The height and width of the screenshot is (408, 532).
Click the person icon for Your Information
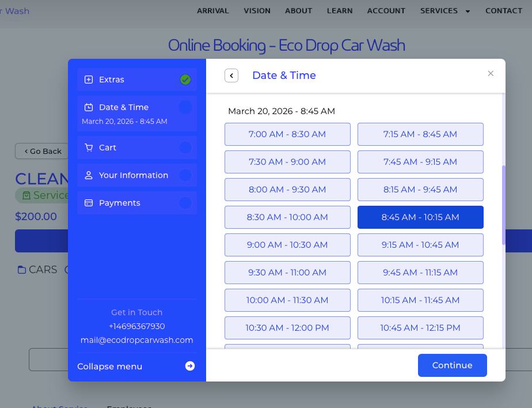[89, 175]
